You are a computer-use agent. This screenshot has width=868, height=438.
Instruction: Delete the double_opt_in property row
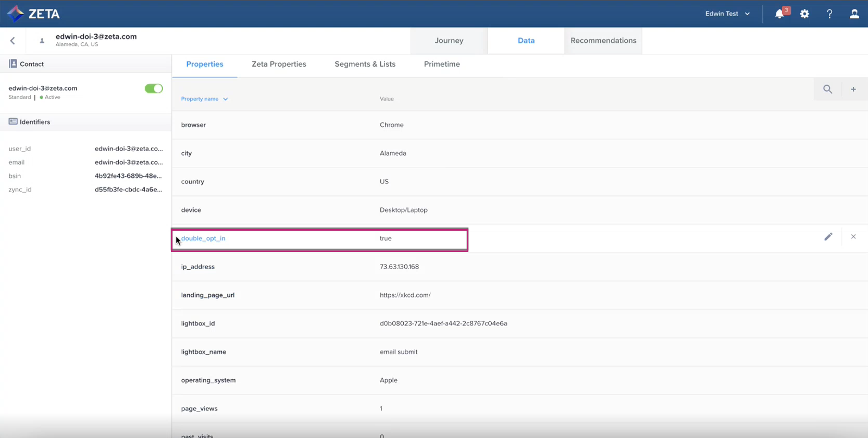[853, 237]
